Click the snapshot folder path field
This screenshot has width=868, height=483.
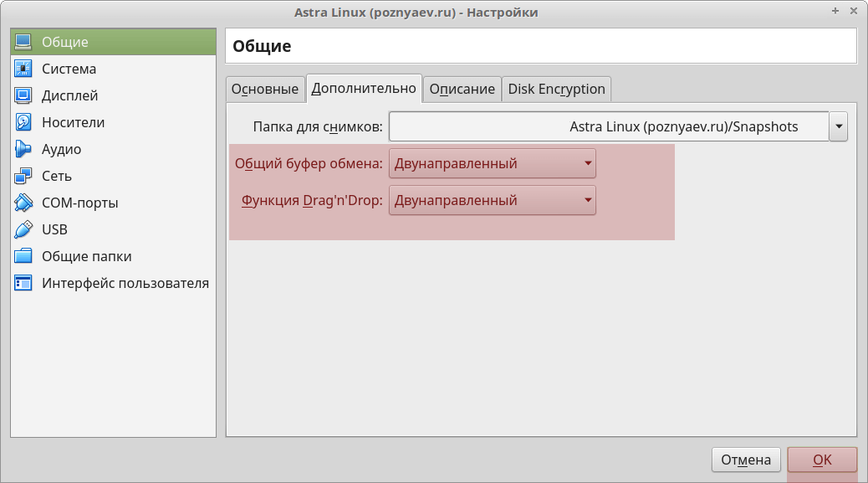(609, 126)
